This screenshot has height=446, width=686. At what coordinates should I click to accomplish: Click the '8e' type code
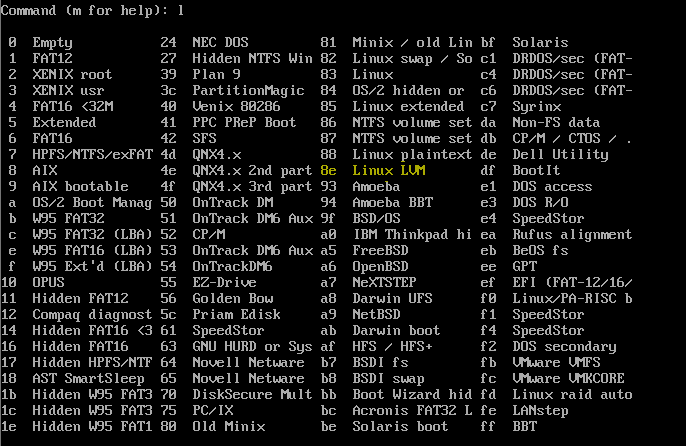point(328,170)
